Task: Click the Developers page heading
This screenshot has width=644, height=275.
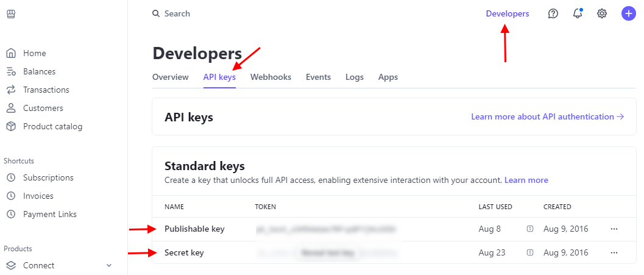Action: [197, 54]
